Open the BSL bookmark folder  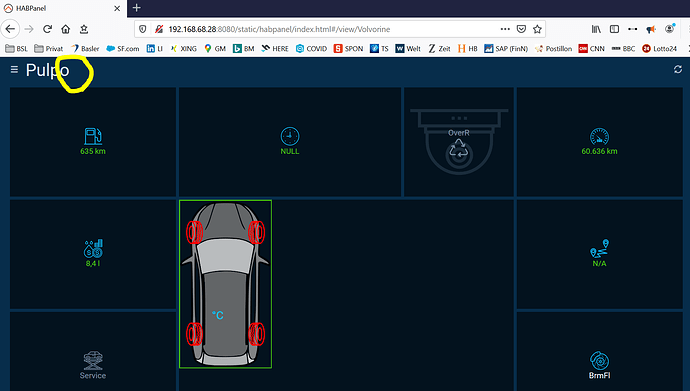[x=16, y=48]
